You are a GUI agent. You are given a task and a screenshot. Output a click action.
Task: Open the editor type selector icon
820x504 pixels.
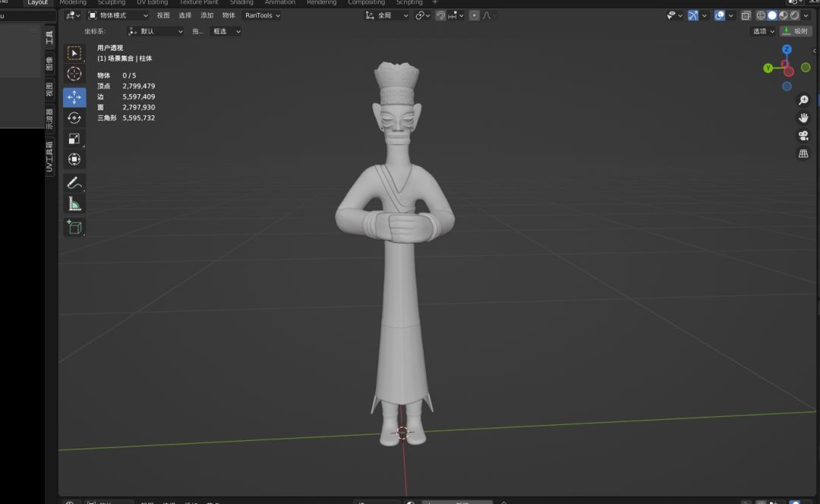73,16
